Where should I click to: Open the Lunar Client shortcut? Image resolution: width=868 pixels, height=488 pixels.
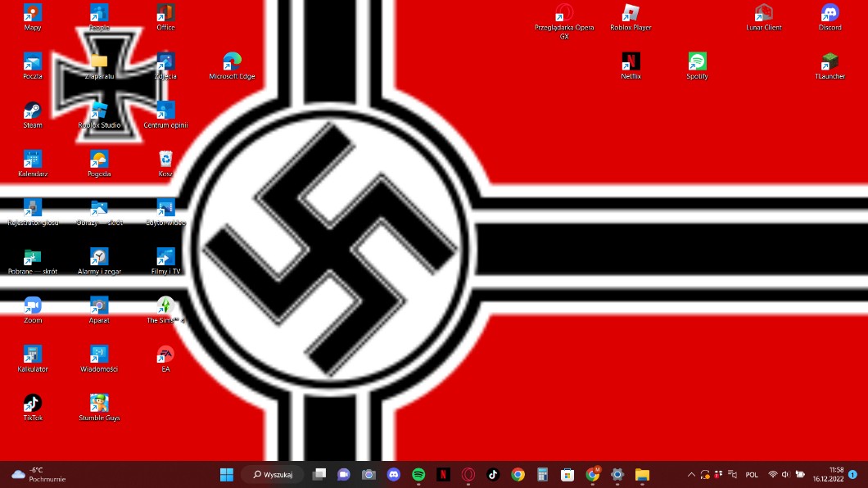[x=763, y=14]
